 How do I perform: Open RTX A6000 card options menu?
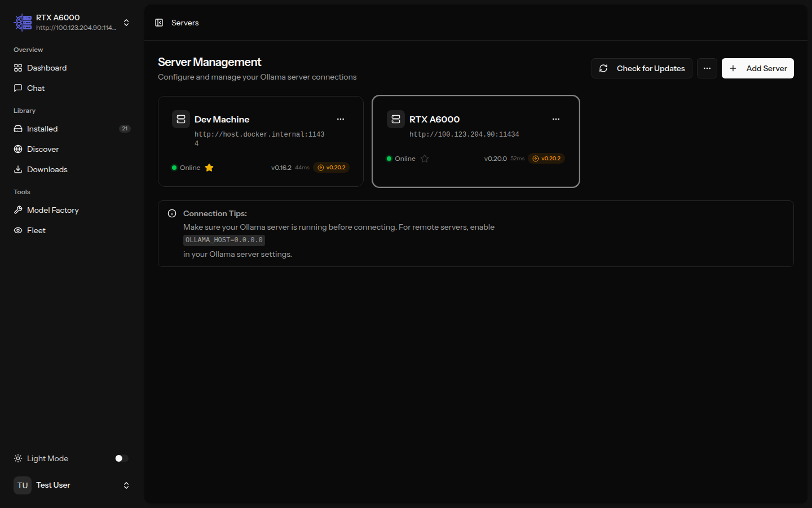pyautogui.click(x=556, y=119)
